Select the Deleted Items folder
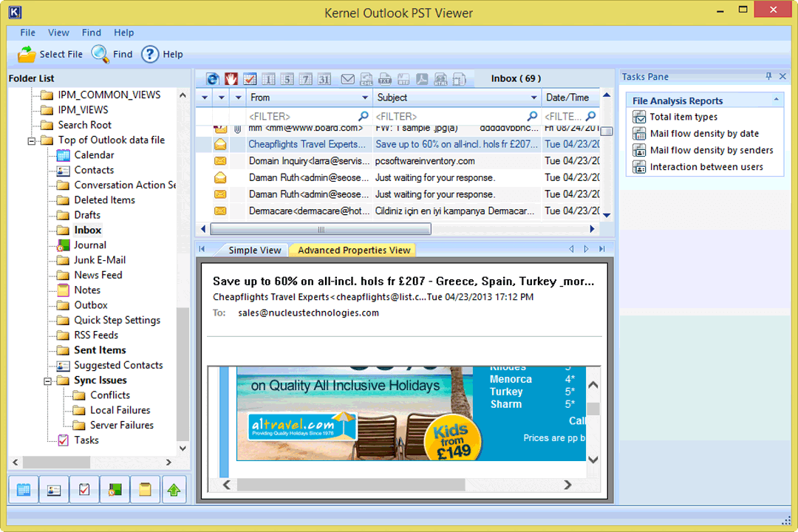The image size is (798, 532). [x=104, y=200]
